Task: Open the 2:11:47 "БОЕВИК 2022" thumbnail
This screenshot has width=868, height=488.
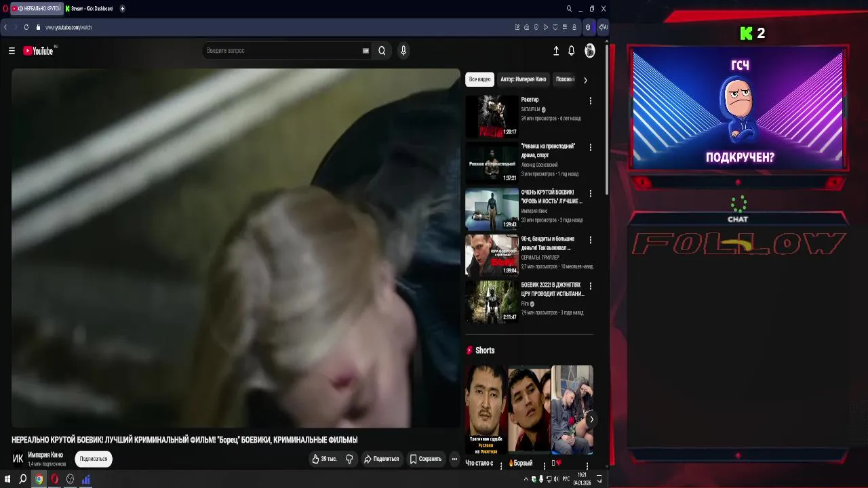Action: click(x=492, y=302)
